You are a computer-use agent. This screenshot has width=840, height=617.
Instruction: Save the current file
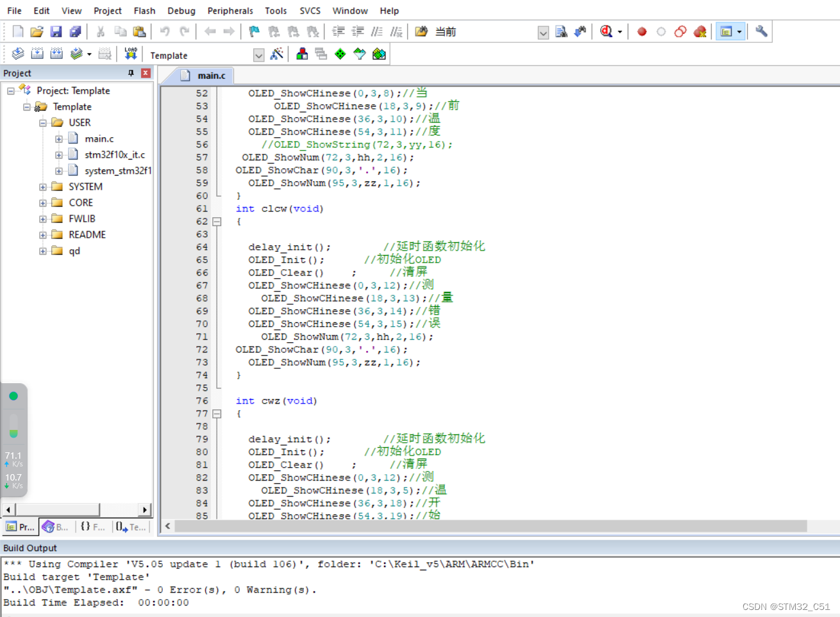coord(56,31)
